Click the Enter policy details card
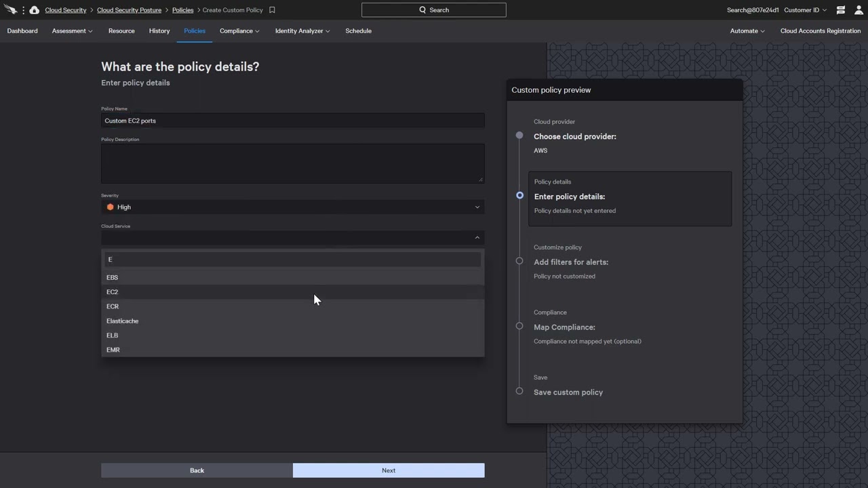Screen dimensions: 868x488 click(630, 199)
